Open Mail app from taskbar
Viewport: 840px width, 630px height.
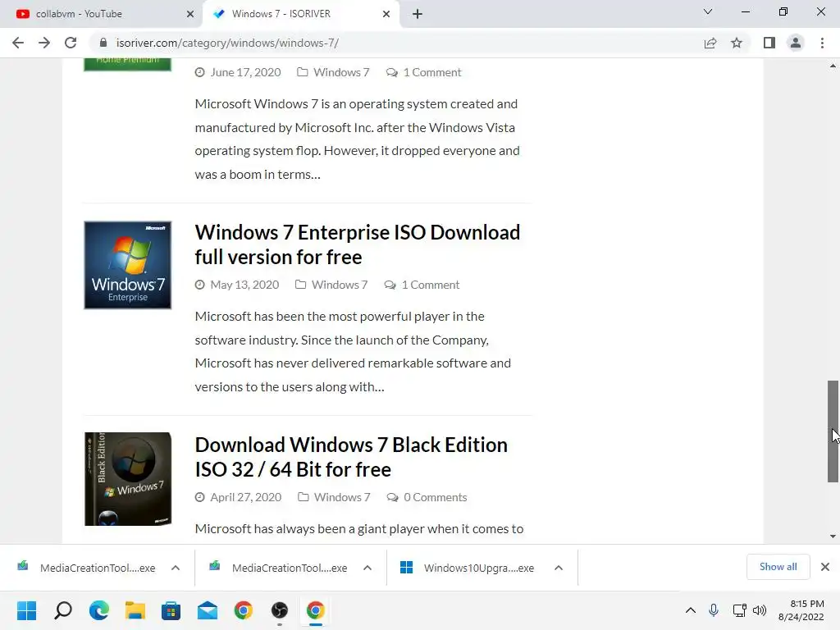(208, 610)
